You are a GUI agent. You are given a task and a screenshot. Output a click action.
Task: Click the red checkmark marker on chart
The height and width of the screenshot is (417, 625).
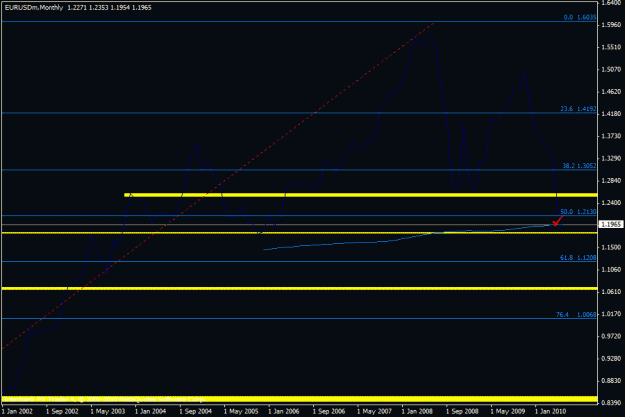557,221
